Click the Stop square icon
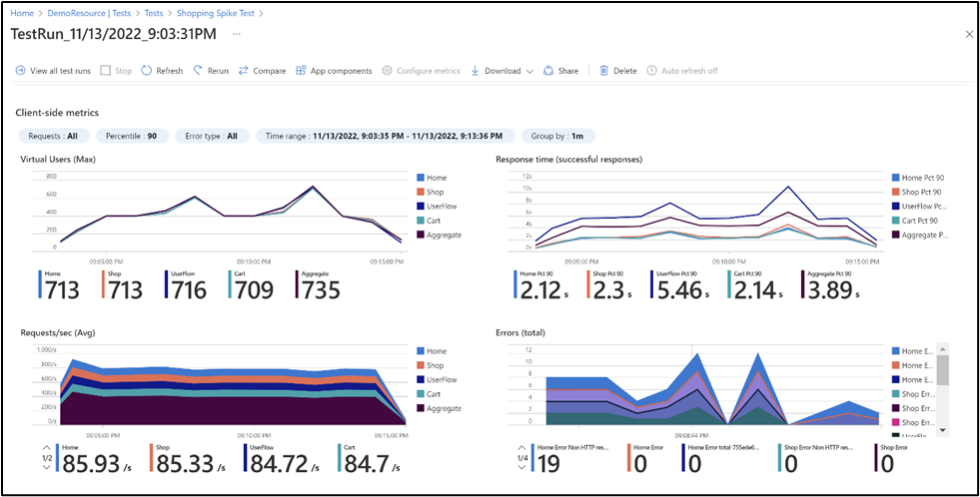 pyautogui.click(x=105, y=71)
